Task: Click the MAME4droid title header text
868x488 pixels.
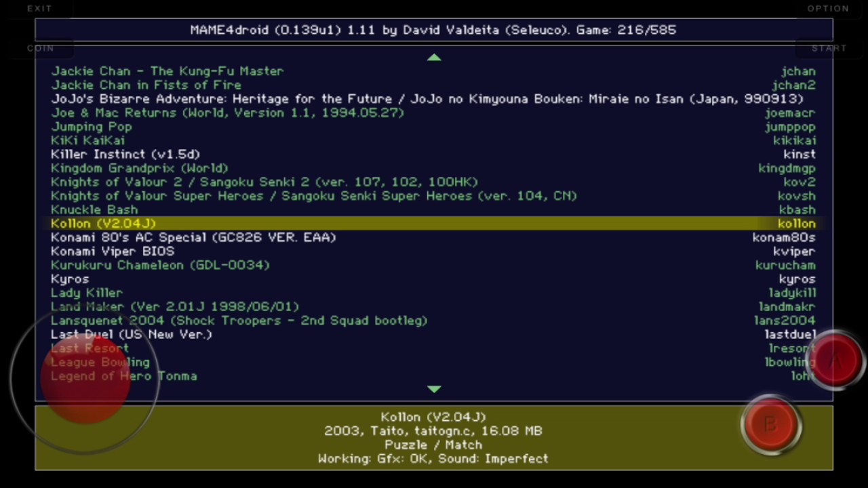Action: coord(433,30)
